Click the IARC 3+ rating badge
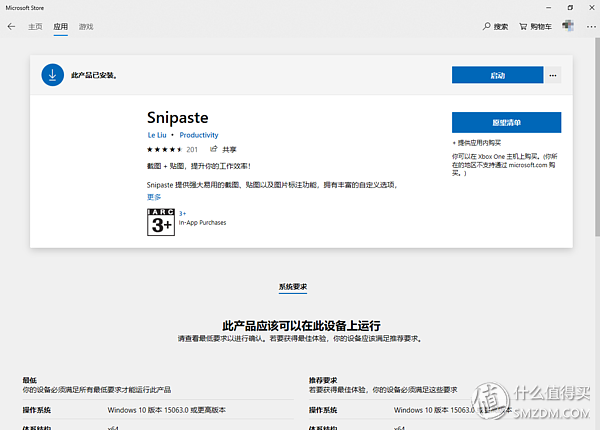The width and height of the screenshot is (600, 430). [x=161, y=222]
